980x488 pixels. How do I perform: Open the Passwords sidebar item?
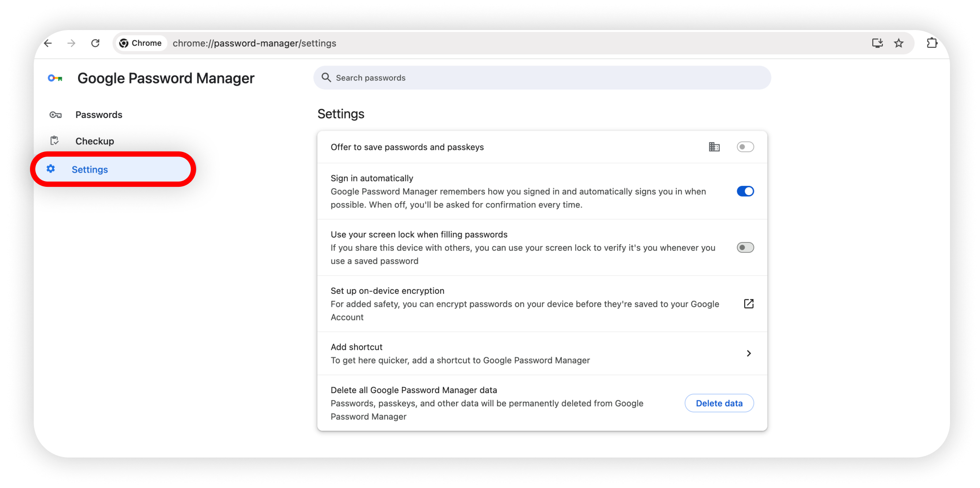pos(99,115)
